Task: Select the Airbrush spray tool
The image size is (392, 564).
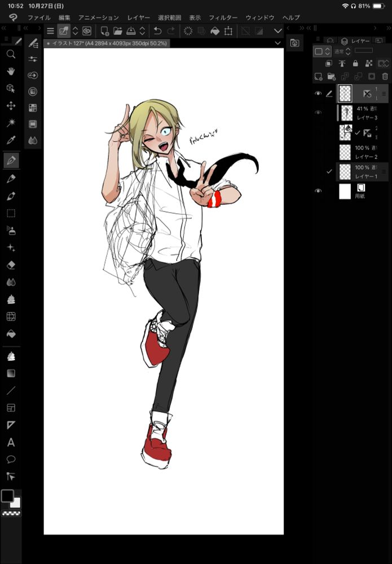Action: pyautogui.click(x=11, y=231)
